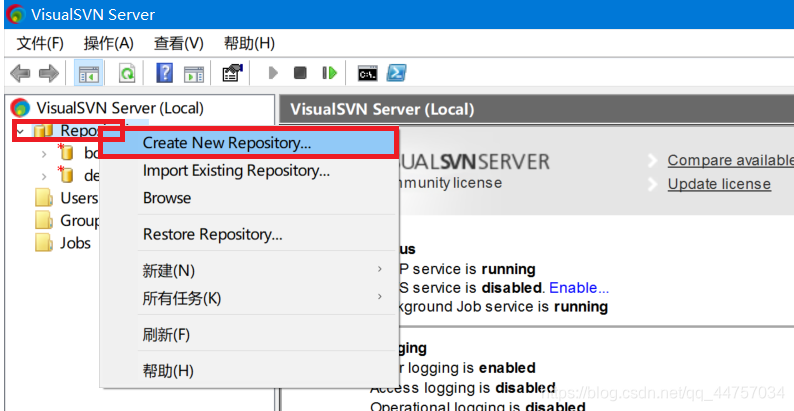Click the Refresh toolbar icon

(x=127, y=73)
